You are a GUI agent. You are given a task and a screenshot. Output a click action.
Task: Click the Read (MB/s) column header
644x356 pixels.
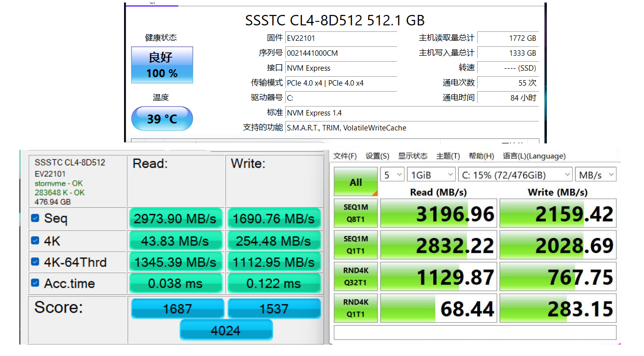click(x=438, y=192)
